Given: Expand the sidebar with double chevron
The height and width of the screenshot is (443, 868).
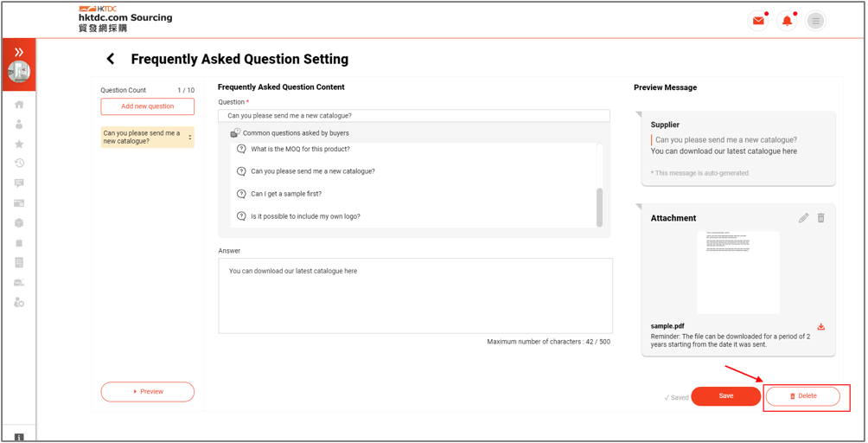Looking at the screenshot, I should [x=19, y=52].
